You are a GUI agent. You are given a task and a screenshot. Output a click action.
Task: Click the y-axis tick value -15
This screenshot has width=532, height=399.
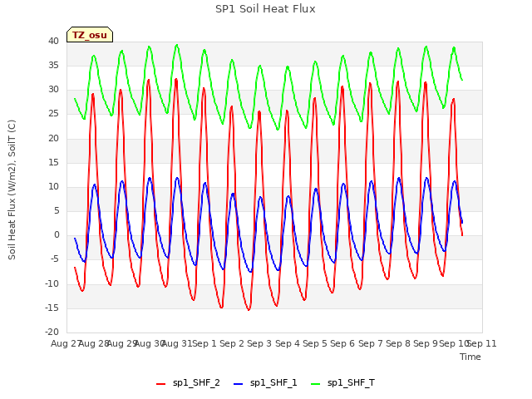click(x=52, y=308)
